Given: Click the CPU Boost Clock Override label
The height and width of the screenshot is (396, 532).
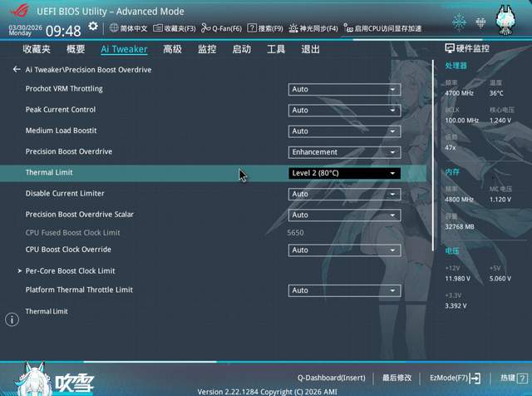Looking at the screenshot, I should pos(68,250).
